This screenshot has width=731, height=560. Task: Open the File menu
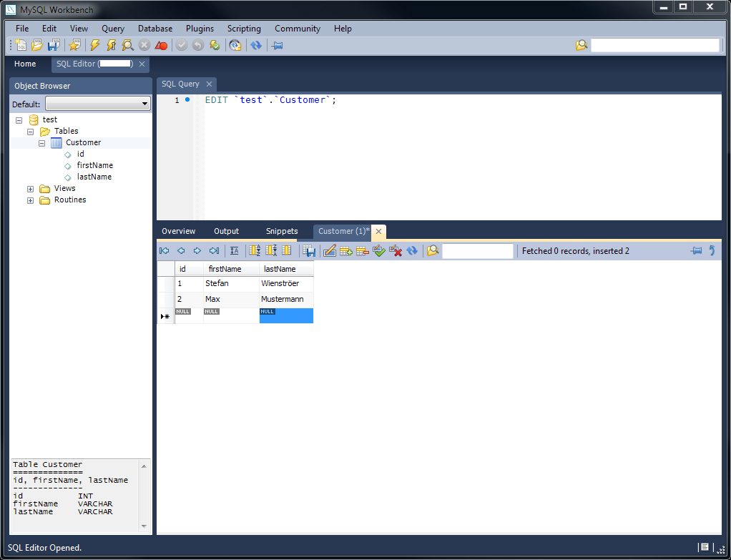[x=22, y=29]
